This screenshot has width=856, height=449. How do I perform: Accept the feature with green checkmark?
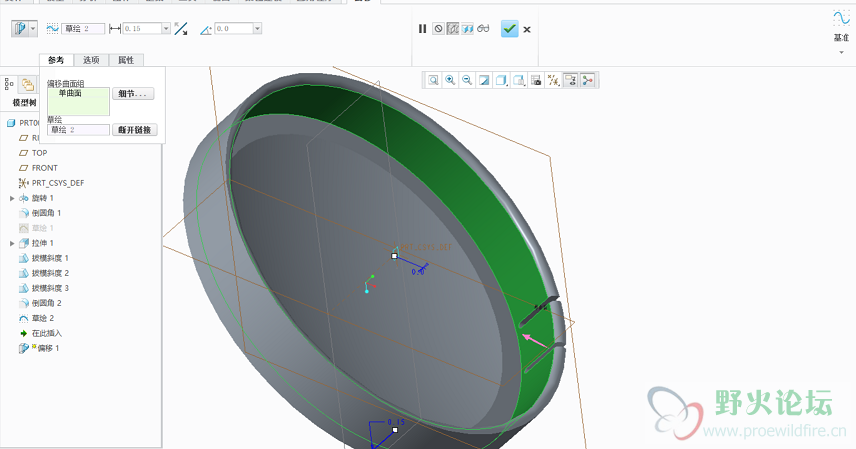tap(509, 28)
